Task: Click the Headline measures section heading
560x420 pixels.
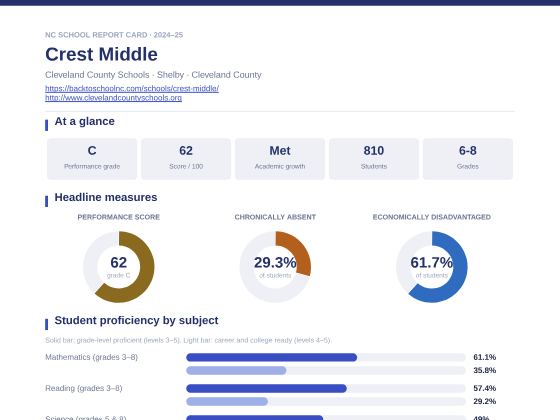Action: pyautogui.click(x=106, y=197)
